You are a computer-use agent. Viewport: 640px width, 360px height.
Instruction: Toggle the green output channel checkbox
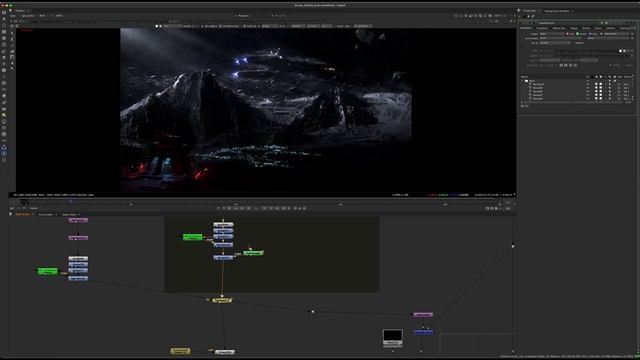tap(578, 34)
